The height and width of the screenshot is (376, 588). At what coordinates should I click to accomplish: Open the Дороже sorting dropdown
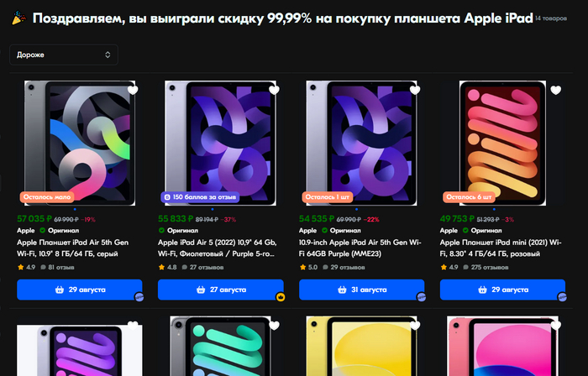click(64, 55)
